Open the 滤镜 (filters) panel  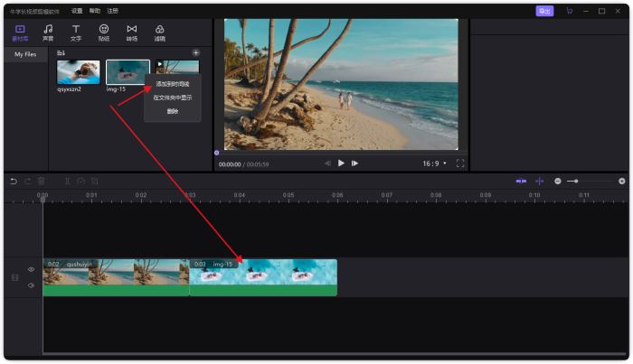pyautogui.click(x=160, y=33)
